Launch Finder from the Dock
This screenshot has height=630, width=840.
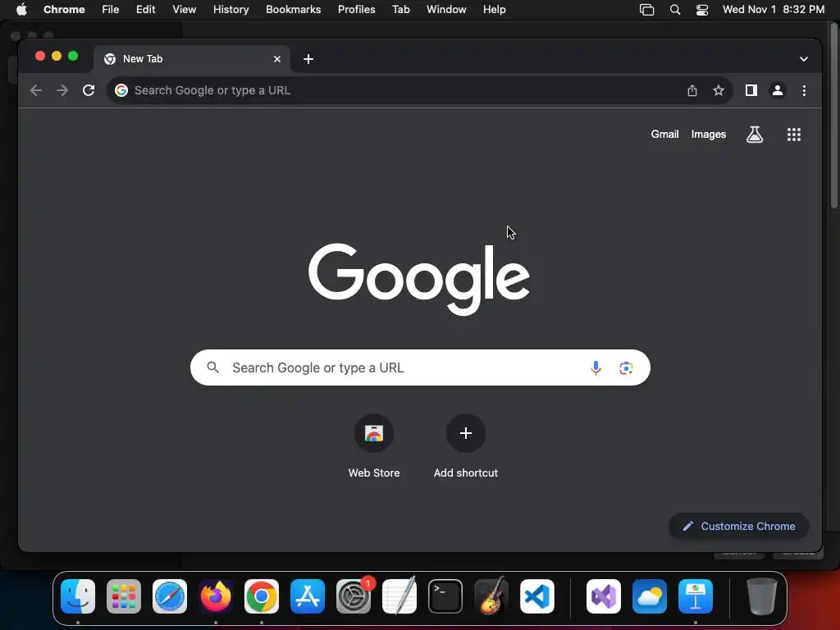click(x=78, y=596)
